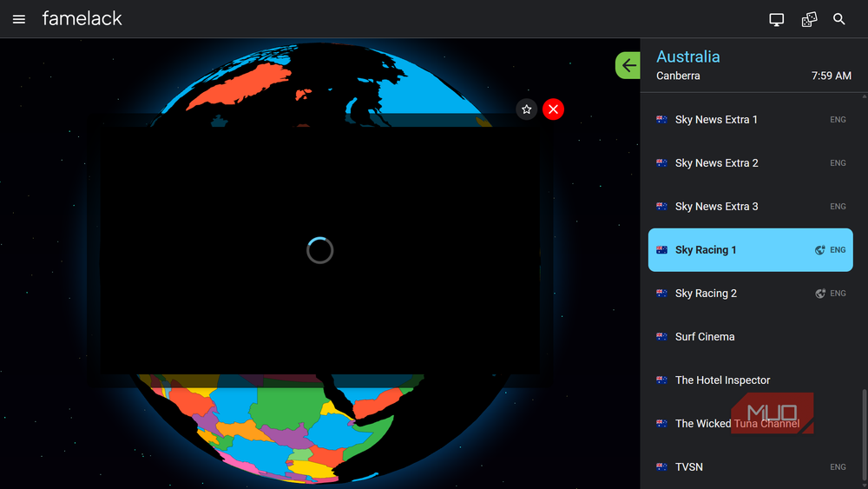The image size is (868, 489).
Task: Click the Australia country heading
Action: coord(688,56)
